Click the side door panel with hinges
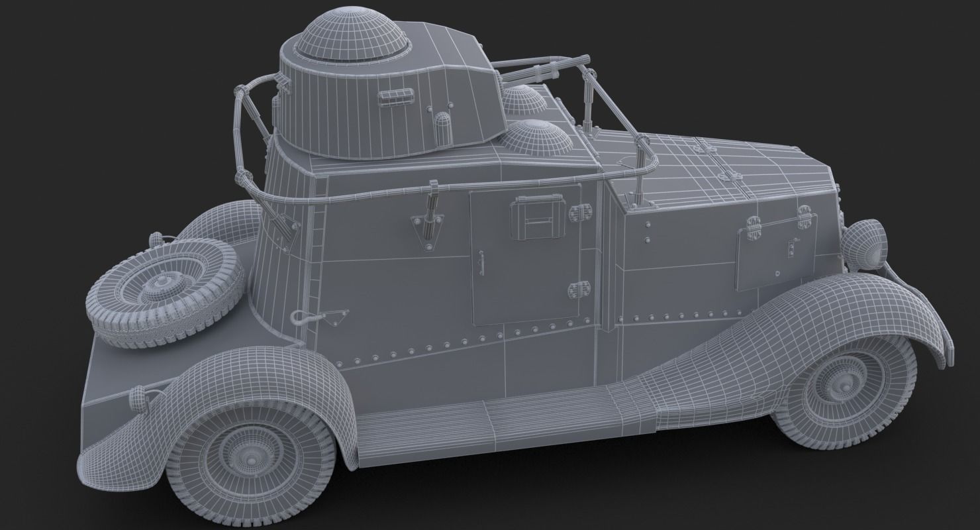980x530 pixels. tap(526, 254)
